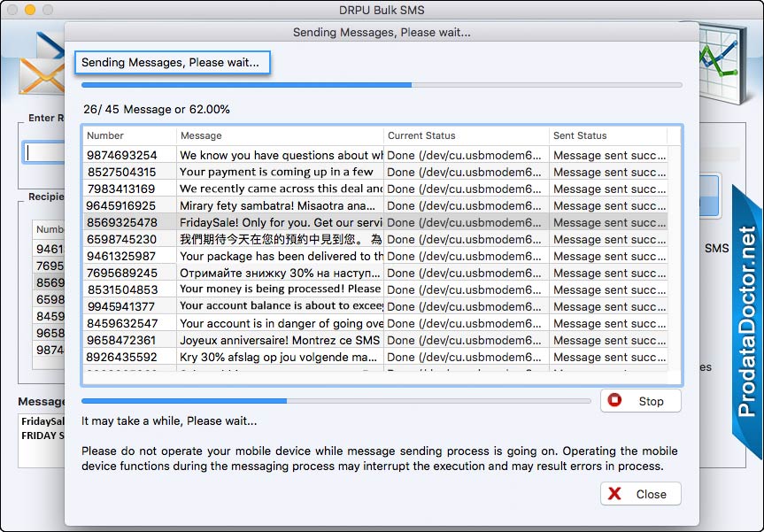The image size is (764, 532).
Task: Click the yellow minimize window button
Action: click(x=30, y=10)
